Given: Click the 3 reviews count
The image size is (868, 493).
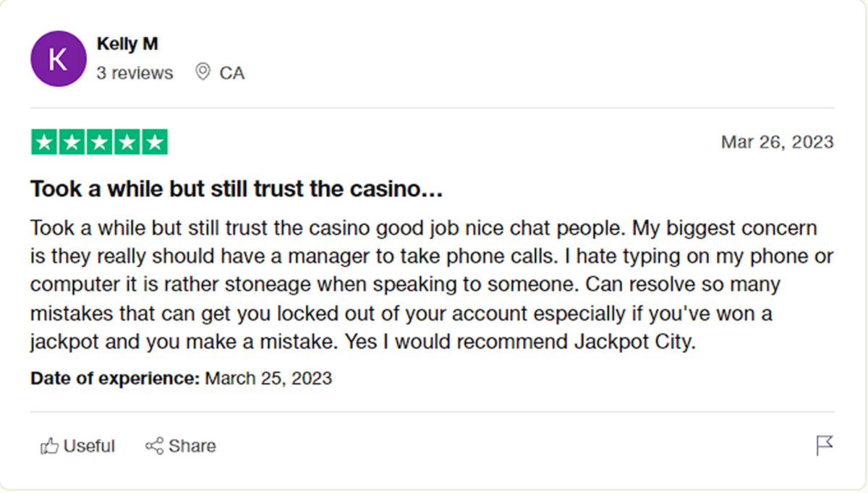Looking at the screenshot, I should point(135,73).
